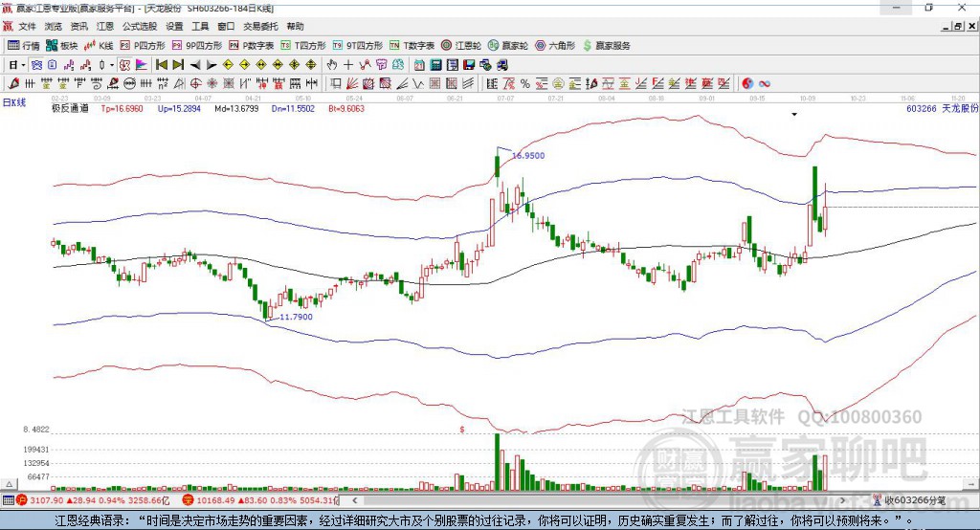Open 赢家服务 with the dollar icon

click(x=607, y=46)
